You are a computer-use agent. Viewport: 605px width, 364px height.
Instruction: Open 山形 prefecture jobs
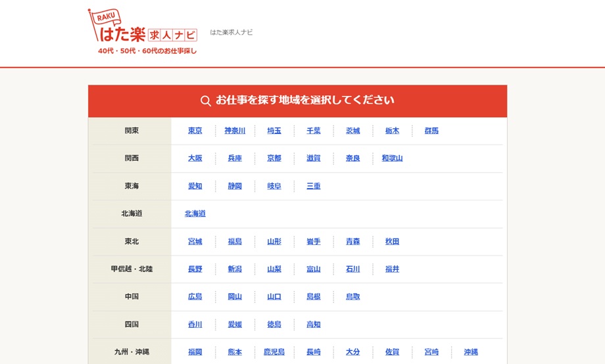click(x=274, y=242)
